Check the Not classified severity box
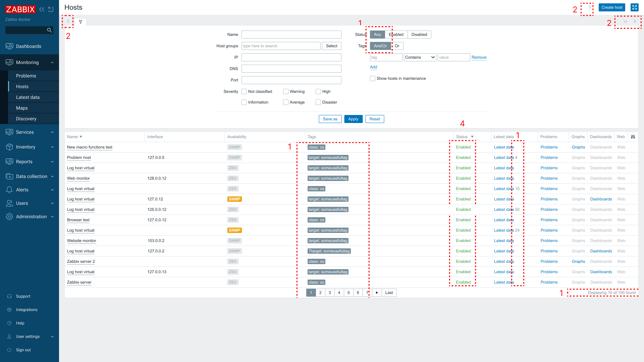Screen dimensions: 644x362 point(244,92)
